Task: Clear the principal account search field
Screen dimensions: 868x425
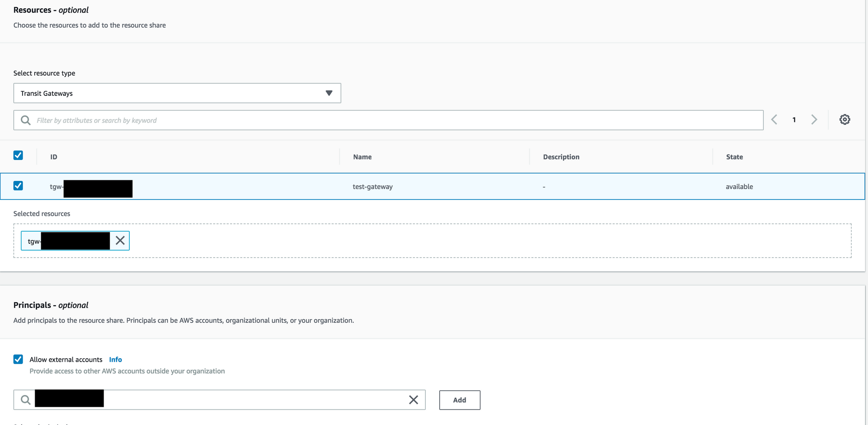Action: point(414,400)
